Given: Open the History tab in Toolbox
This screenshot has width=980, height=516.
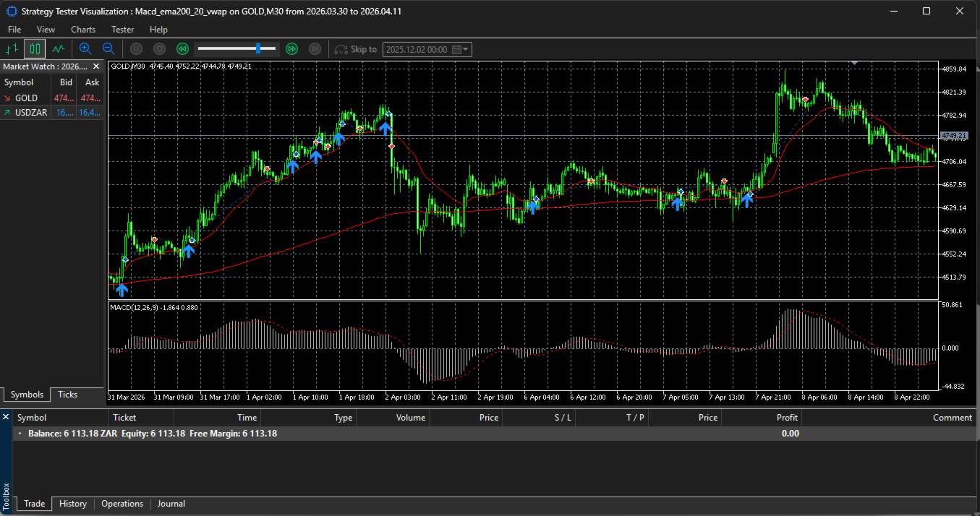Looking at the screenshot, I should click(73, 504).
